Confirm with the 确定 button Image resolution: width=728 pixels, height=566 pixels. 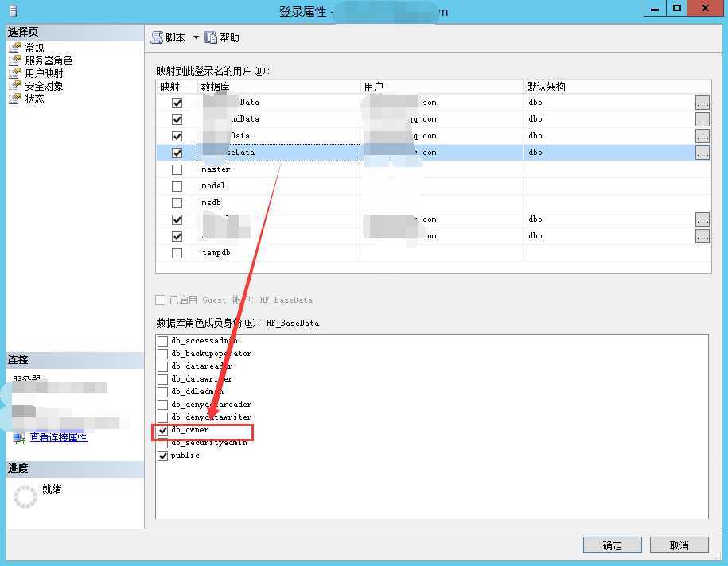[x=613, y=545]
